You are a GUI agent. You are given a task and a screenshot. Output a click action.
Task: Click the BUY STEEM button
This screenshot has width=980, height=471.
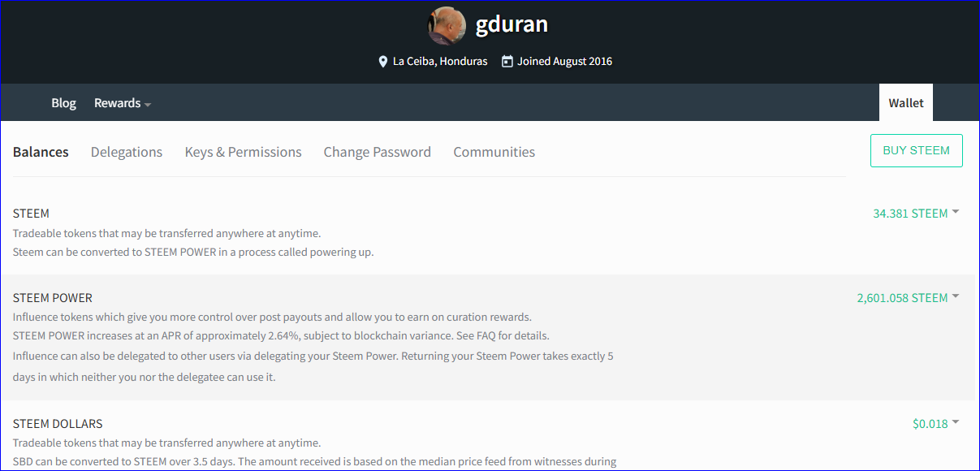tap(917, 151)
